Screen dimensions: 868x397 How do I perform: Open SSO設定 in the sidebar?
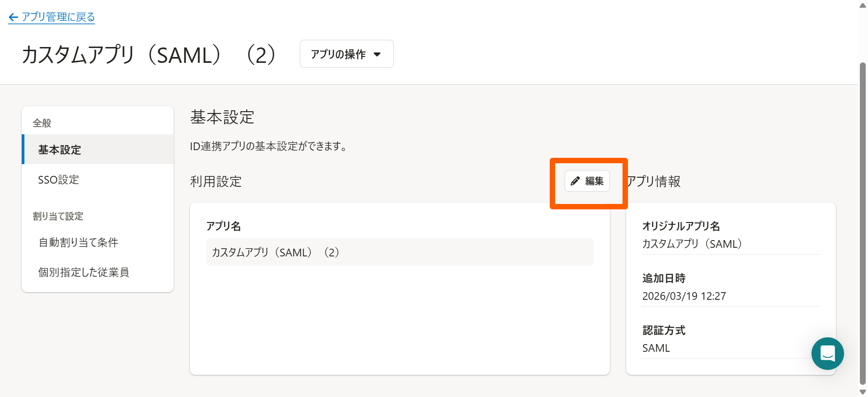(59, 180)
